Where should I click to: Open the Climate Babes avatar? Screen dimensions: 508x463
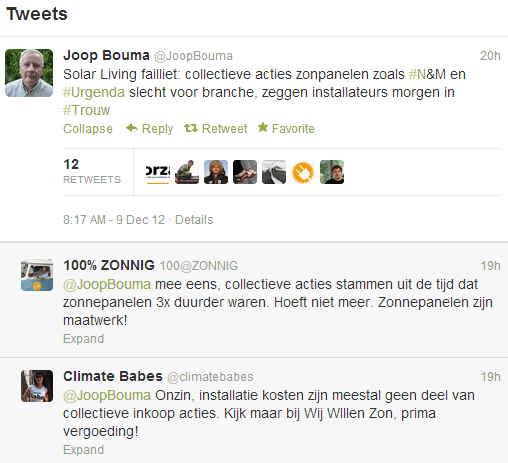[x=37, y=386]
